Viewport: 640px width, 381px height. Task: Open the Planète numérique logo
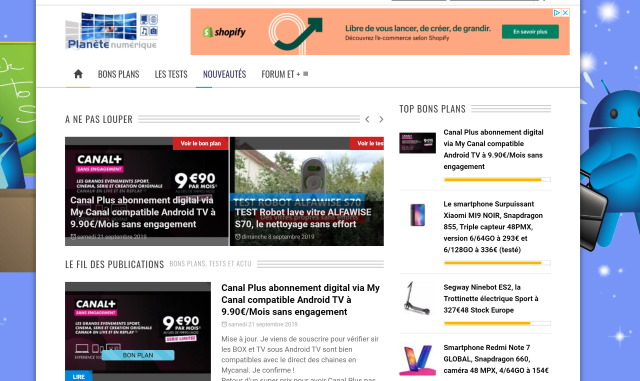112,31
